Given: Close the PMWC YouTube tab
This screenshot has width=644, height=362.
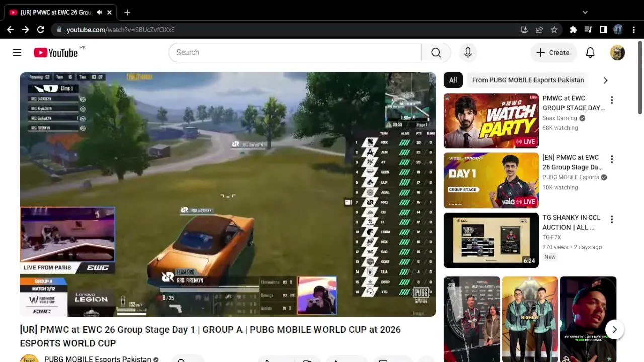Looking at the screenshot, I should [109, 12].
